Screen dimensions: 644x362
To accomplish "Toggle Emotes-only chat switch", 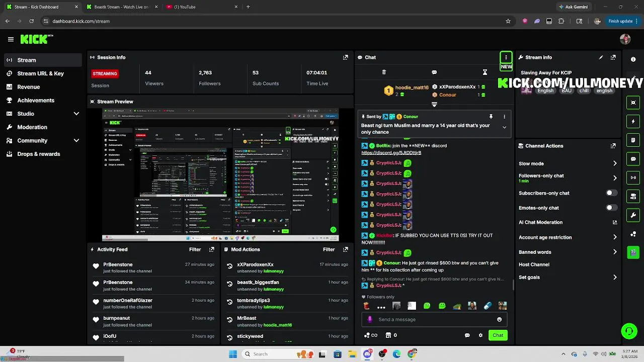I will [611, 208].
